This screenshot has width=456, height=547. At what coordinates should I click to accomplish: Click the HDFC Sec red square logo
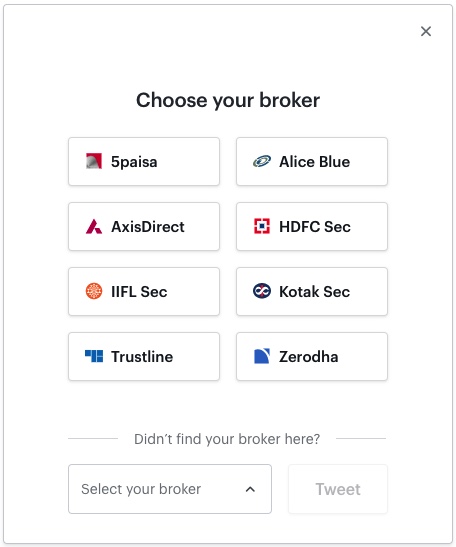pyautogui.click(x=262, y=226)
